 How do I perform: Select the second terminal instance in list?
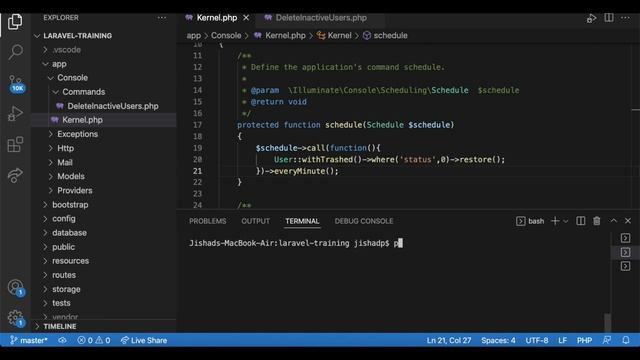click(x=625, y=252)
